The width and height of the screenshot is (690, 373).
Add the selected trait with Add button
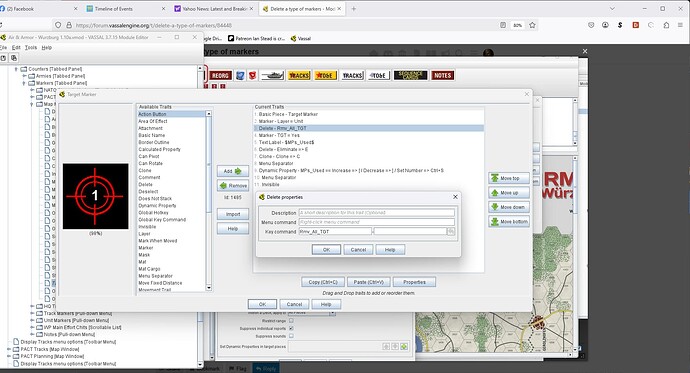click(232, 171)
